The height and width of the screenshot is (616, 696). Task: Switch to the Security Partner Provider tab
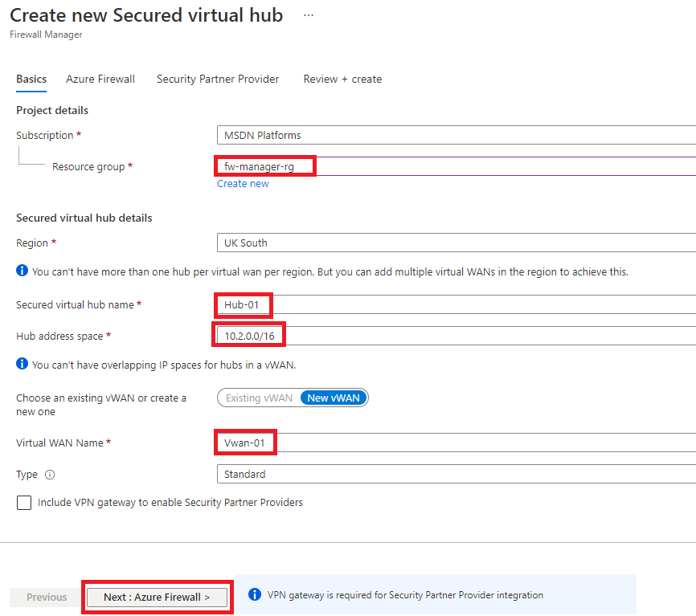217,79
